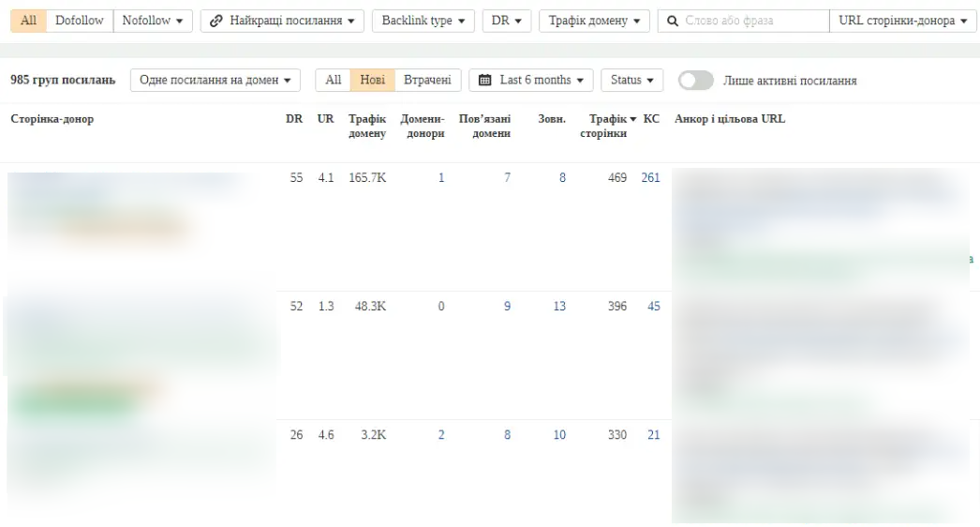Open the Nofollow dropdown
The height and width of the screenshot is (527, 980).
[x=153, y=21]
